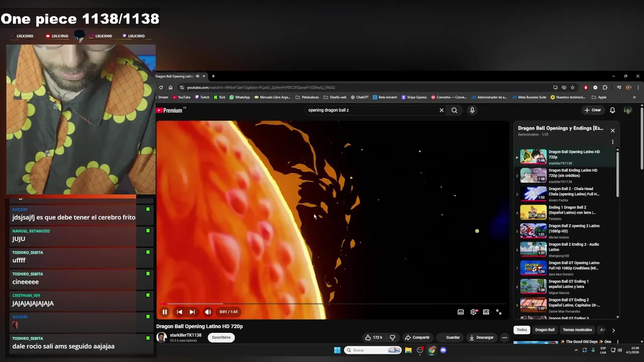Click browser home button
The image size is (644, 362).
(x=171, y=87)
